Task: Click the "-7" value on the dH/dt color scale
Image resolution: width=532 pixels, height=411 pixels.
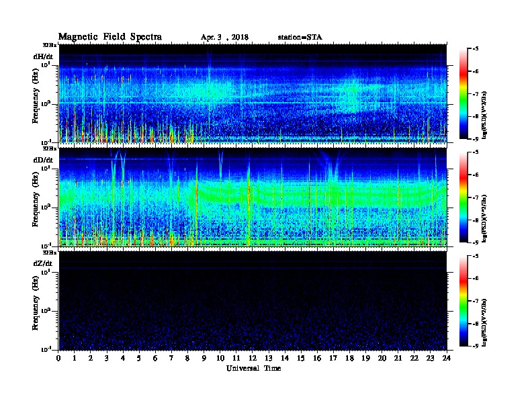Action: click(x=476, y=94)
